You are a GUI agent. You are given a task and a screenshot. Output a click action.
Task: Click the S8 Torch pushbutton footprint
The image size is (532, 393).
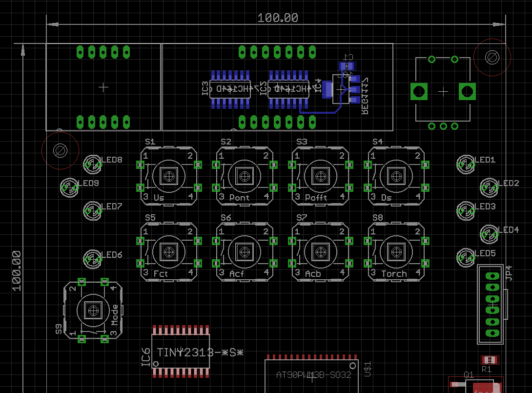coord(396,251)
